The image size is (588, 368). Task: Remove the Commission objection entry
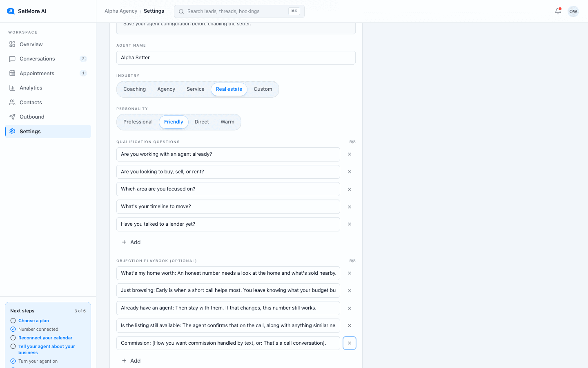350,343
